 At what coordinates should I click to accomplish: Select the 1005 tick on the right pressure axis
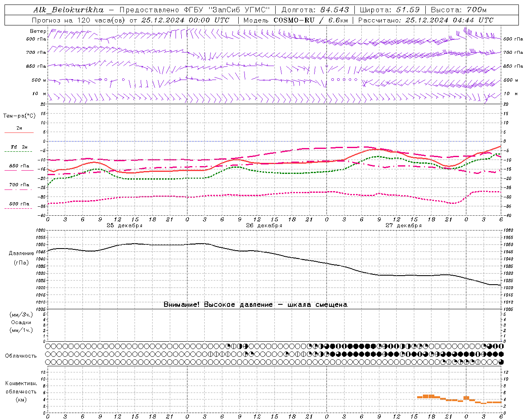point(508,309)
